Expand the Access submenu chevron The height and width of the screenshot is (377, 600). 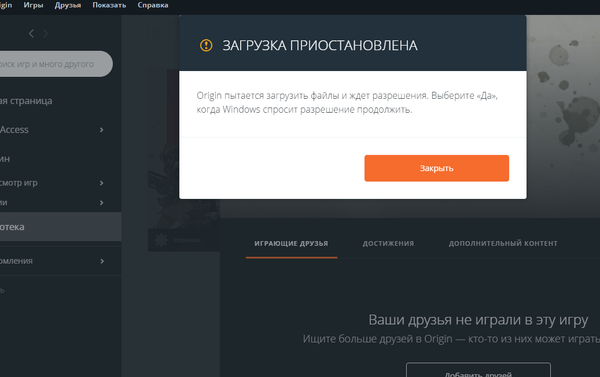[101, 130]
